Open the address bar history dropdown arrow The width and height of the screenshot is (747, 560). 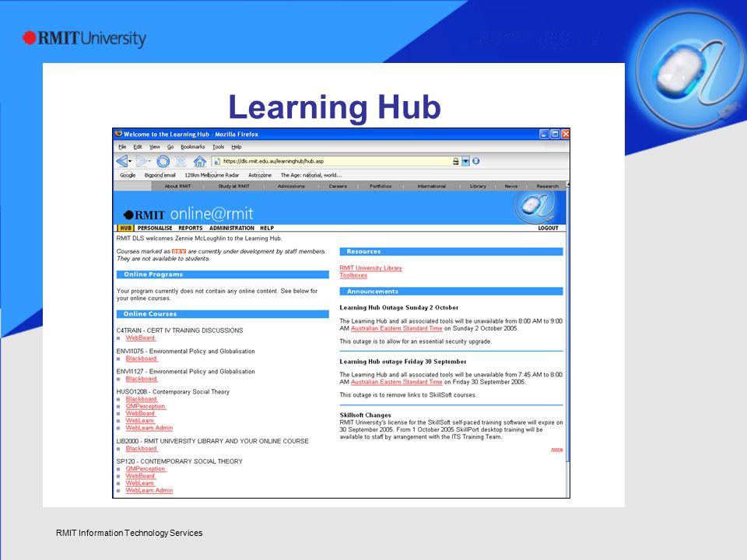point(465,162)
